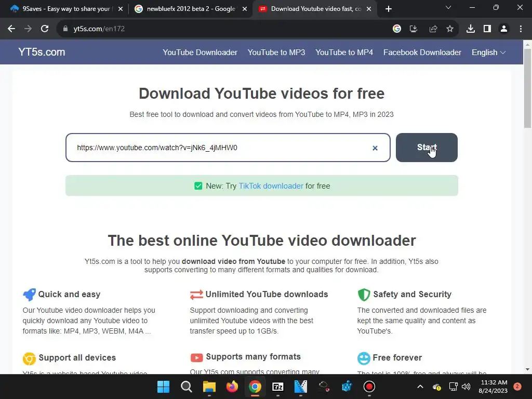Share this page using the share icon
532x399 pixels.
coord(433,29)
